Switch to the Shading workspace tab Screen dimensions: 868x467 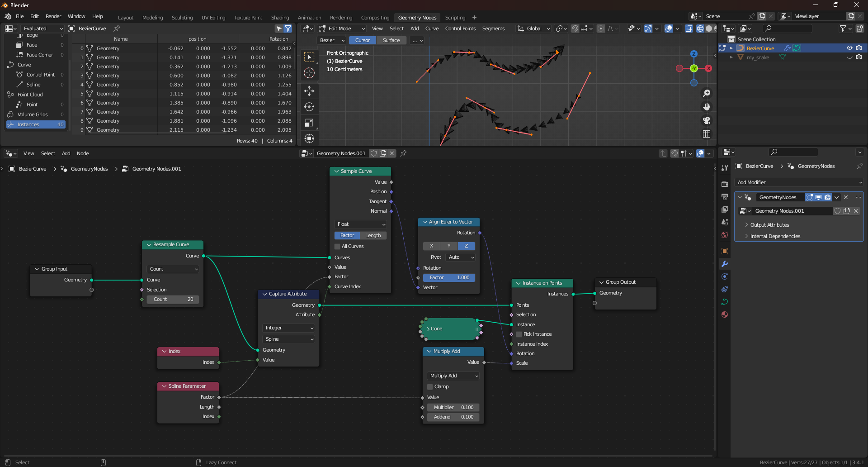coord(280,18)
